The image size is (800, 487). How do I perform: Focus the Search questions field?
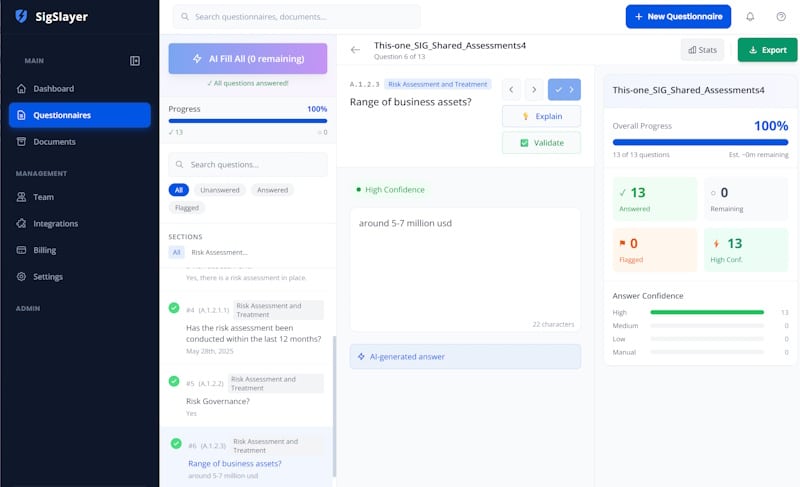point(248,165)
